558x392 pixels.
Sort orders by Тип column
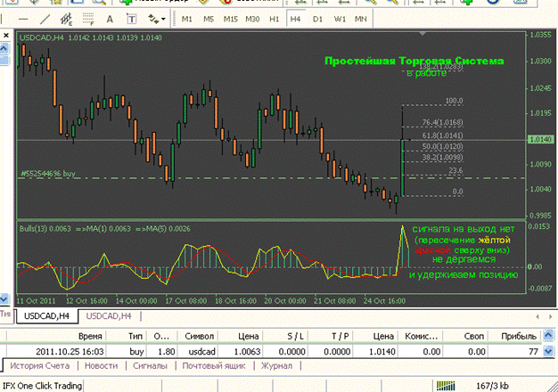pos(127,336)
